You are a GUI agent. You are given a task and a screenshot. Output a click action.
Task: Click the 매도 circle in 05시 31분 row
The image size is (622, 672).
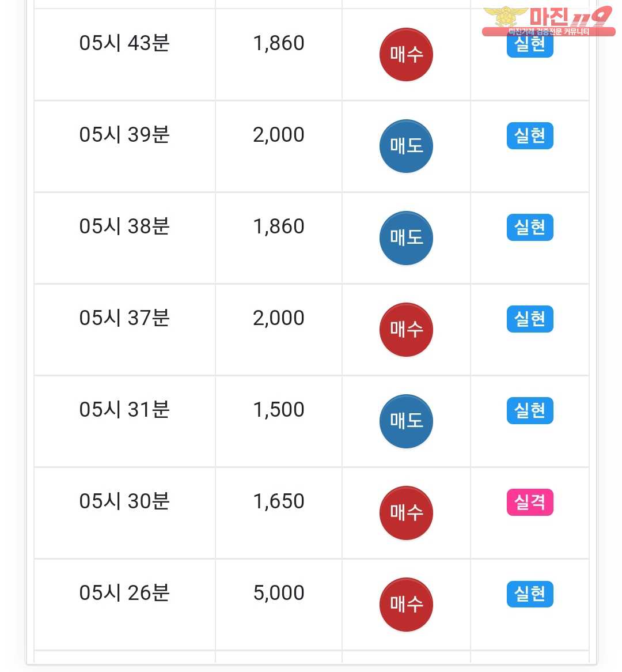(x=406, y=421)
